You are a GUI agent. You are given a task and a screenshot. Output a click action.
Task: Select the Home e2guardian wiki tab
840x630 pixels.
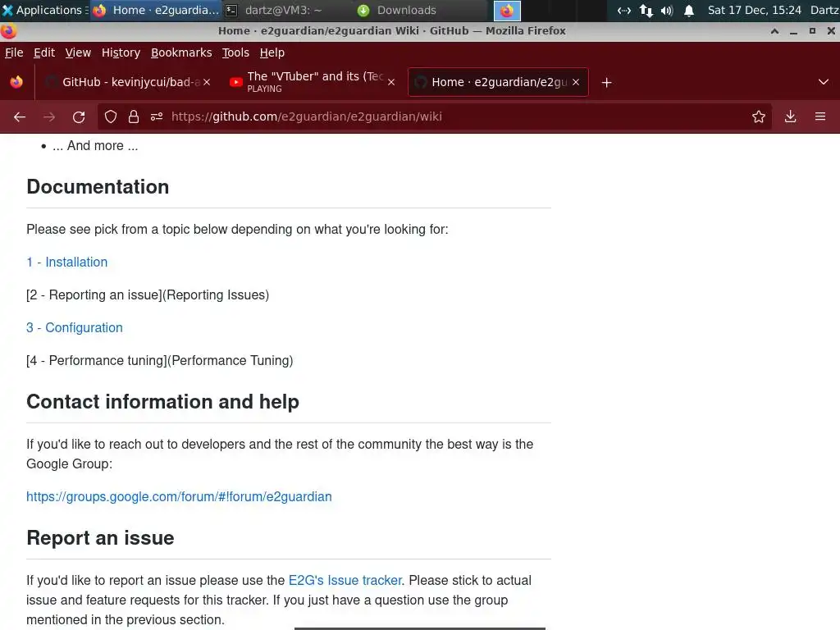coord(498,82)
